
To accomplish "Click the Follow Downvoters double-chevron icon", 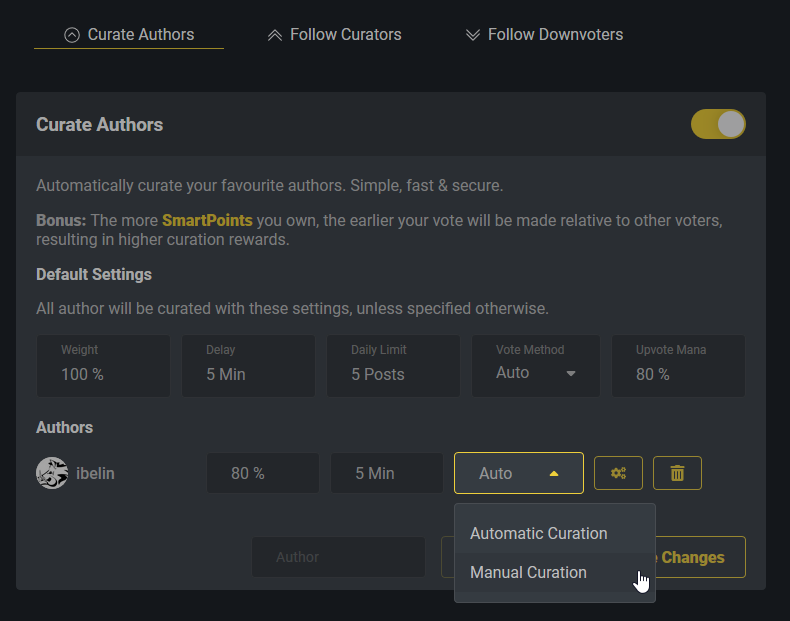I will [x=473, y=35].
